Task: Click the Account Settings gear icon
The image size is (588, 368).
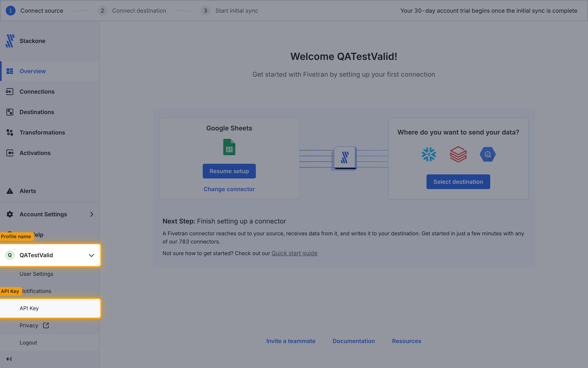Action: point(10,214)
